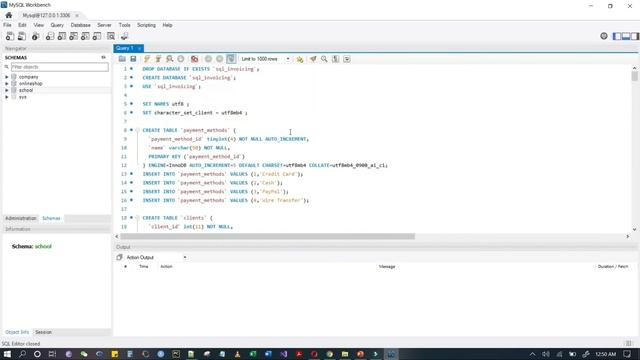The image size is (640, 360).
Task: Expand the sys schema
Action: 7,97
